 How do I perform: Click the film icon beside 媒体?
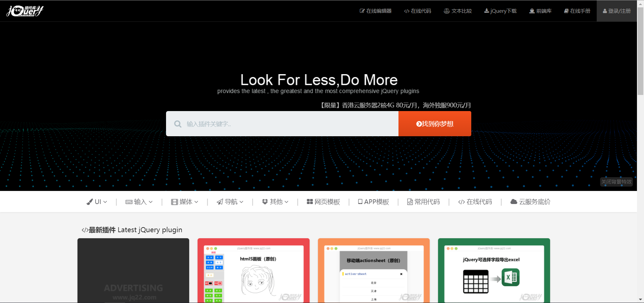point(174,202)
